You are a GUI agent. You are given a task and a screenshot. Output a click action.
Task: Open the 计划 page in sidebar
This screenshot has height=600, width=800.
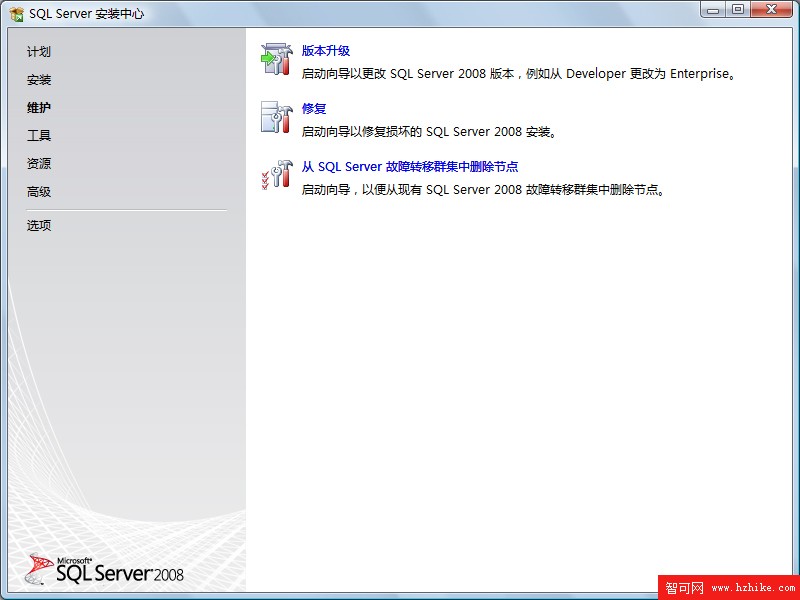tap(39, 52)
